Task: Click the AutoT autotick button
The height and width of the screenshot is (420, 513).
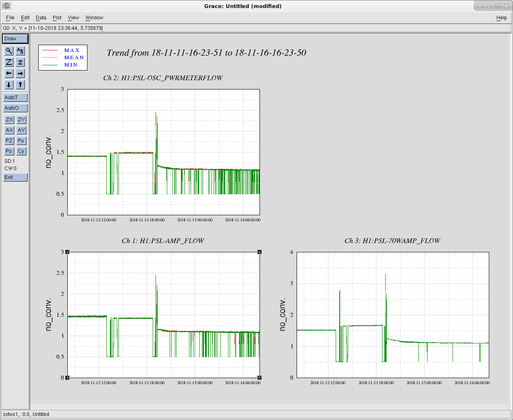Action: click(15, 98)
